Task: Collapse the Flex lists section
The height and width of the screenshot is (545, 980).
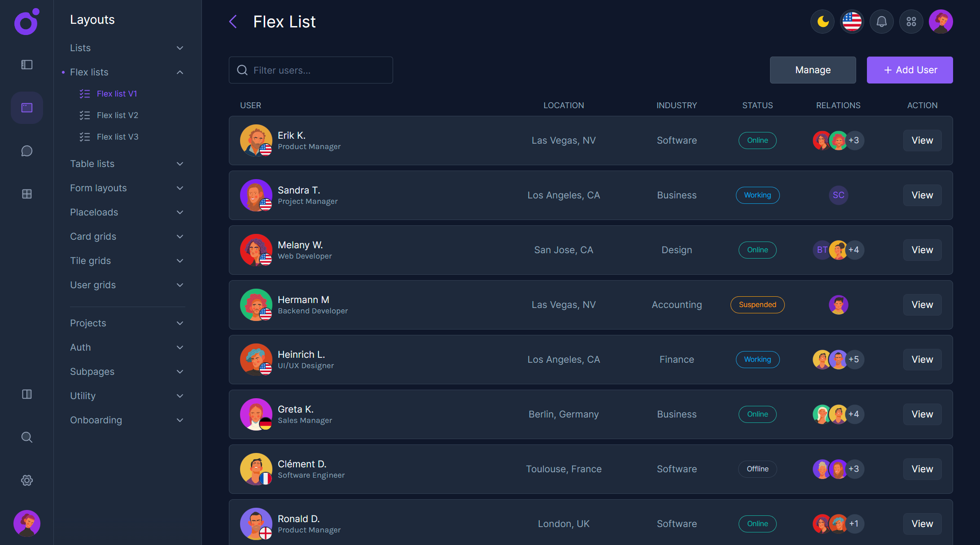Action: point(179,72)
